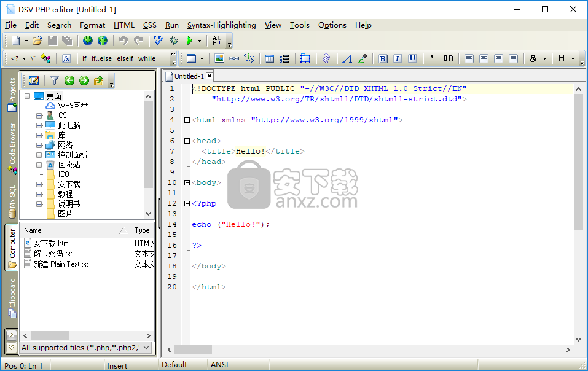Viewport: 588px width, 371px height.
Task: Open the <? PHP tag dropdown arrow
Action: tap(24, 58)
